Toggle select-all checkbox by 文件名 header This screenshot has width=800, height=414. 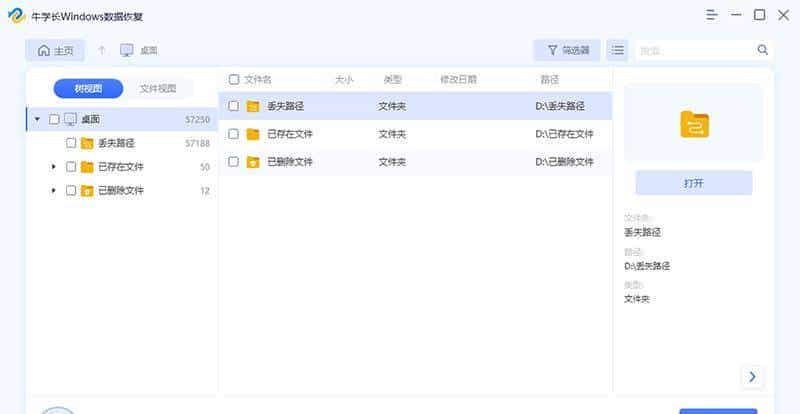coord(234,80)
